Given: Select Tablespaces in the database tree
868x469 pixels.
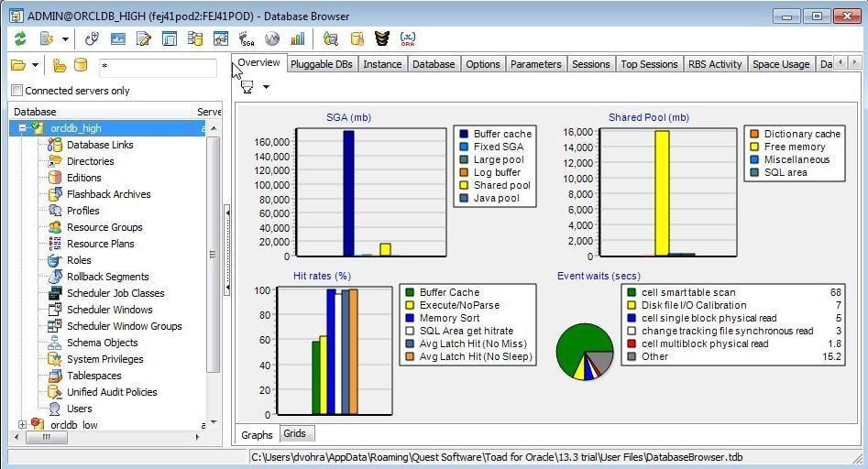Looking at the screenshot, I should point(93,376).
